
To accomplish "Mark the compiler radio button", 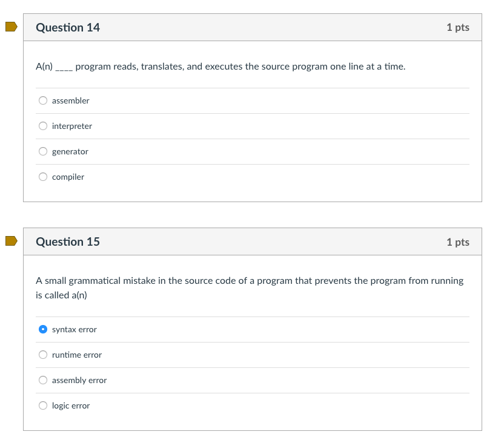I will [x=43, y=177].
